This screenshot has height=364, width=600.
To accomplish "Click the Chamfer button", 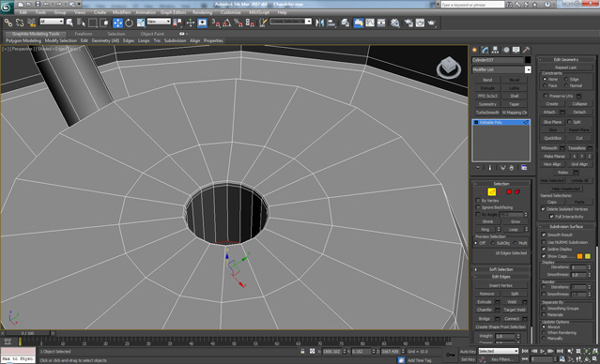I will coord(485,311).
